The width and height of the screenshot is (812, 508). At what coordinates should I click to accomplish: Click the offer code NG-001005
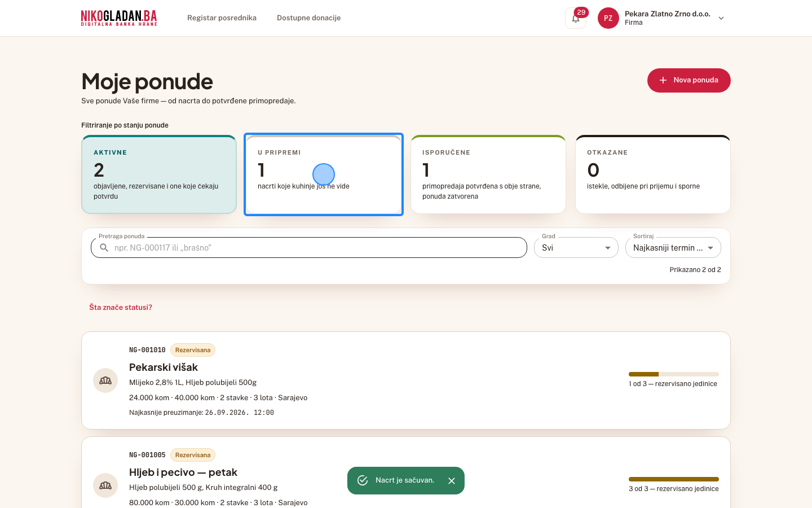coord(147,455)
